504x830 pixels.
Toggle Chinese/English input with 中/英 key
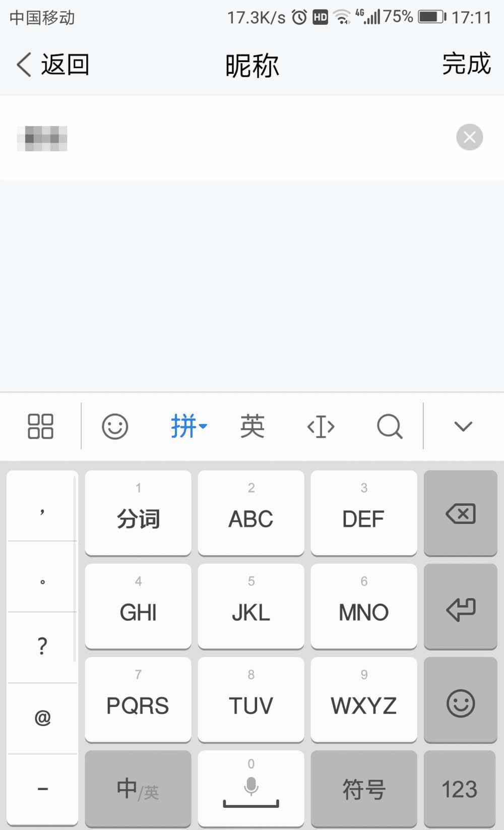point(138,789)
